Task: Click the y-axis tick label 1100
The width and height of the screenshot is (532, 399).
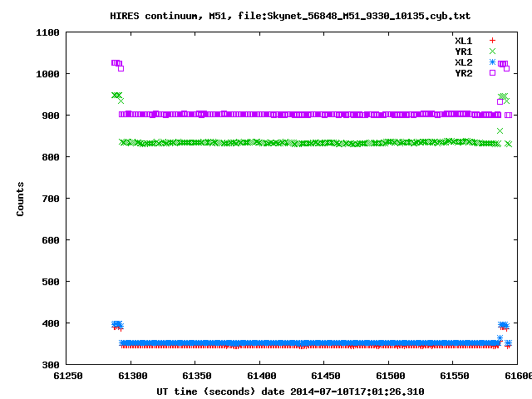Action: pos(48,33)
